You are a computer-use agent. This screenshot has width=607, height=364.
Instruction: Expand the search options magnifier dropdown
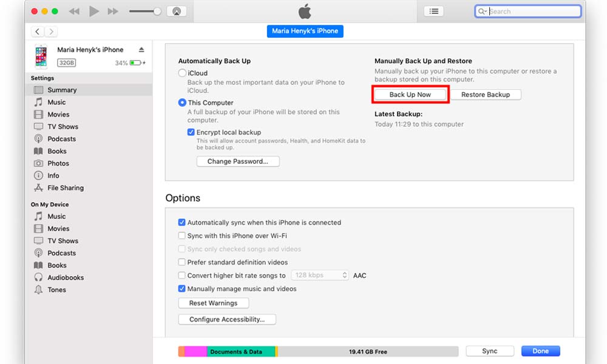[x=483, y=12]
